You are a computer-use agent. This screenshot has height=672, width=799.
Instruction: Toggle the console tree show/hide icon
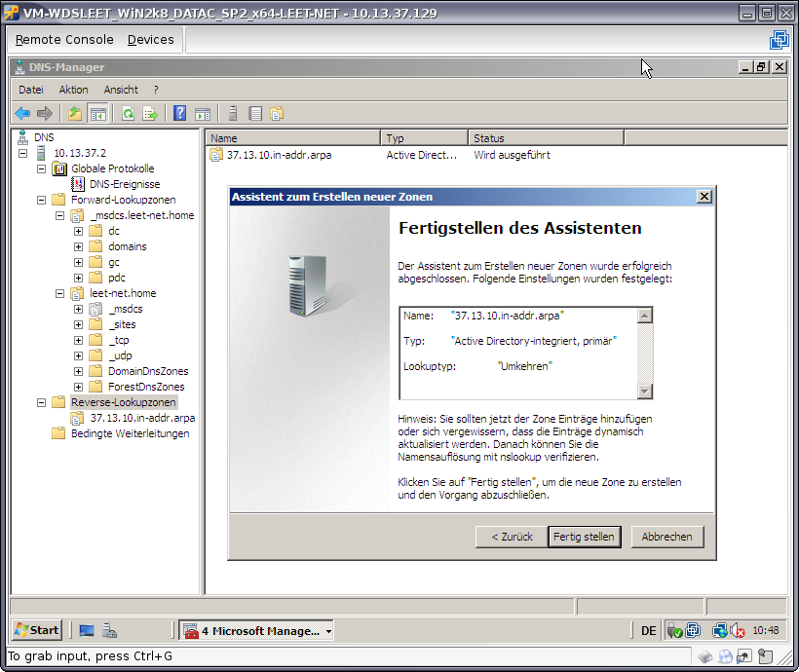click(x=98, y=113)
